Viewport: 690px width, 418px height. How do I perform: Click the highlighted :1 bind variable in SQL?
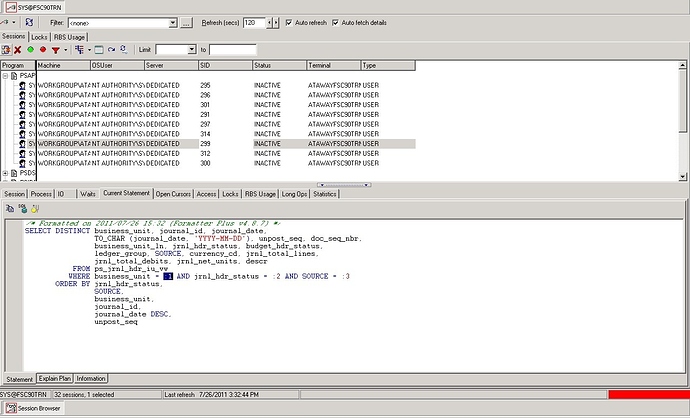coord(168,276)
